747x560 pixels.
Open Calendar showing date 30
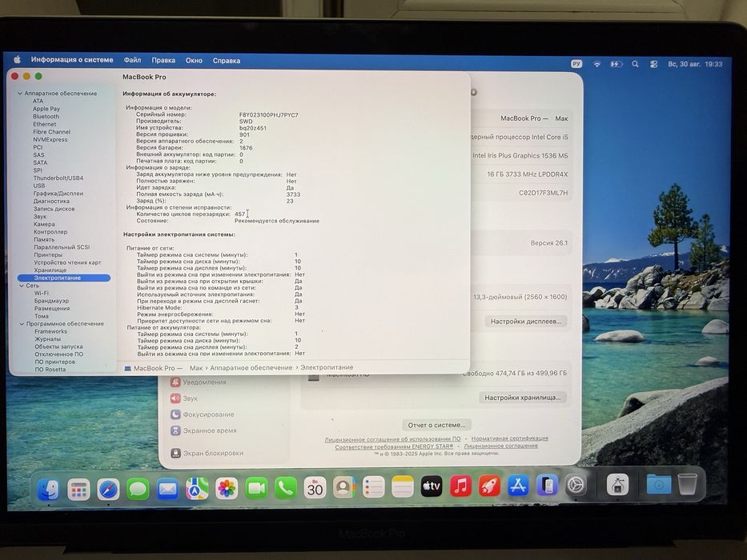coord(315,488)
